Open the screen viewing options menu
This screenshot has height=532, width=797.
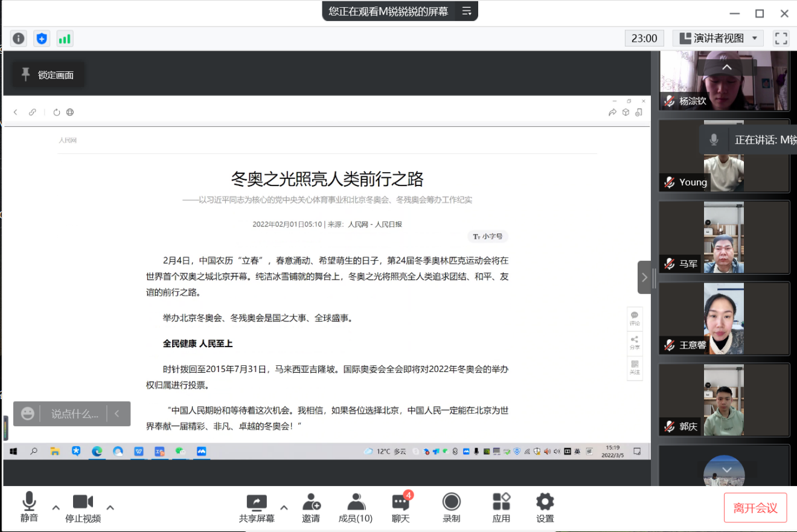466,11
